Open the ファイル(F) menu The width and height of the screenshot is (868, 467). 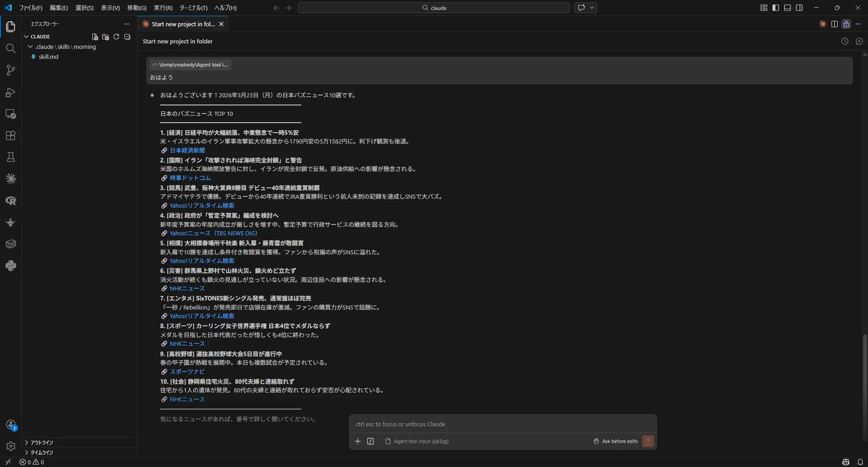[x=31, y=8]
